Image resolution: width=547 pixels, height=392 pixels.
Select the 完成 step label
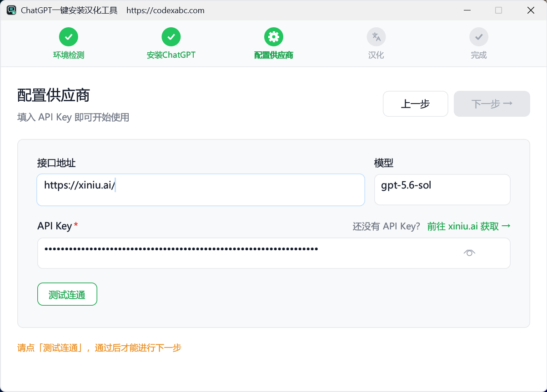tap(479, 55)
